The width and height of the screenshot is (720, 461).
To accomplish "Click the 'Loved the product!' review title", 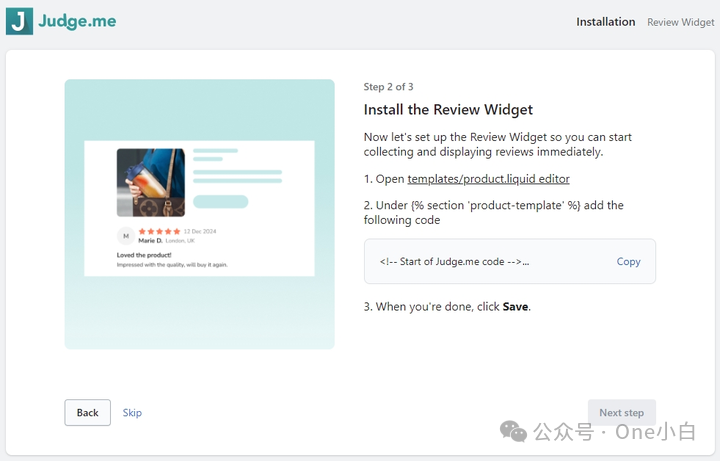I will point(141,256).
